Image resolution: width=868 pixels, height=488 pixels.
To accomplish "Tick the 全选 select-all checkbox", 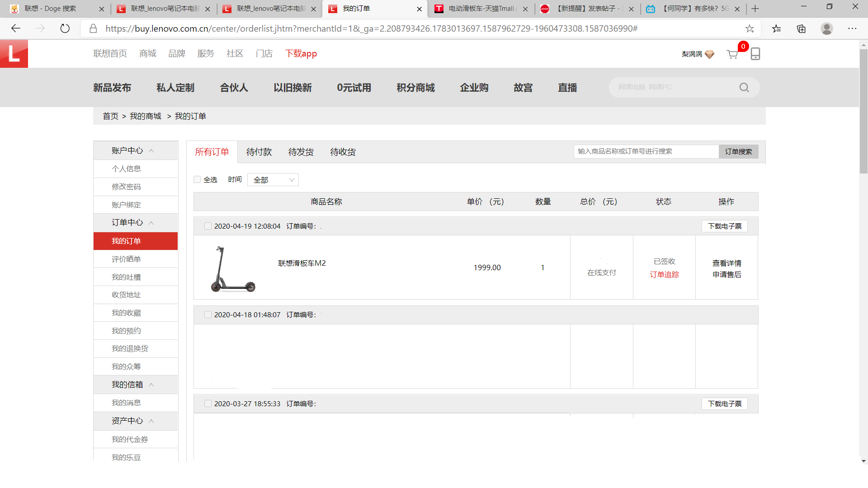I will [x=197, y=179].
